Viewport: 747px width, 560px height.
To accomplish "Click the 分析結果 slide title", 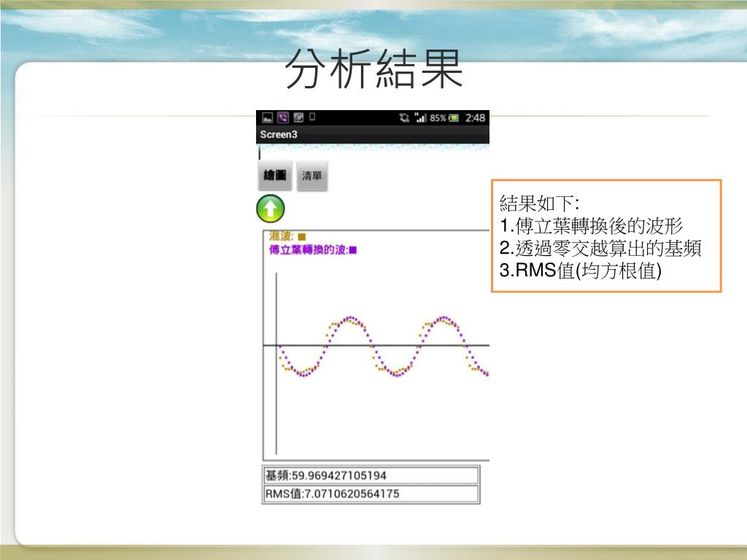I will 374,69.
